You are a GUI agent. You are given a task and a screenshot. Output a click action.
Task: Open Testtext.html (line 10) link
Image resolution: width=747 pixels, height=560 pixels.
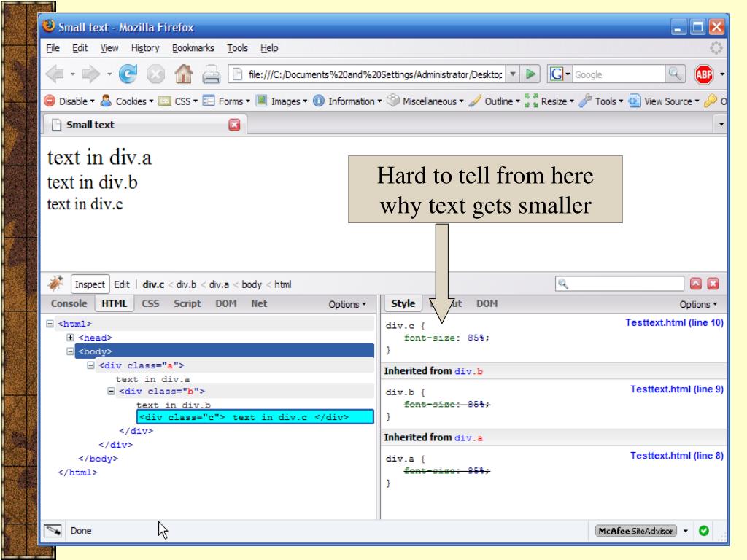click(x=674, y=322)
